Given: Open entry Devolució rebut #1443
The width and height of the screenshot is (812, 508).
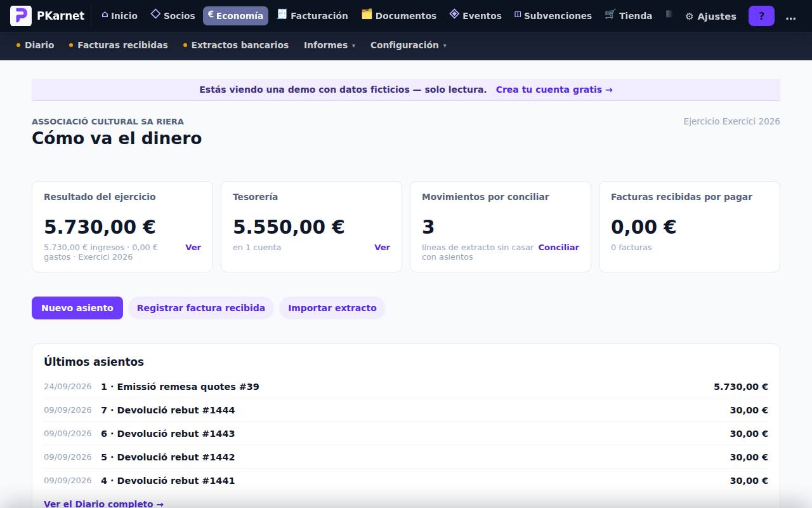Looking at the screenshot, I should click(406, 434).
